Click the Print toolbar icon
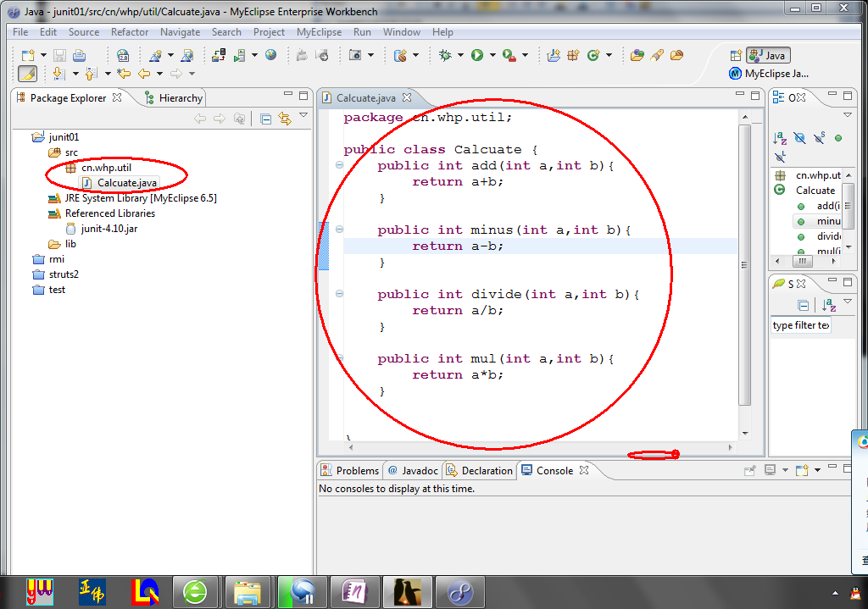The height and width of the screenshot is (609, 868). [x=79, y=55]
